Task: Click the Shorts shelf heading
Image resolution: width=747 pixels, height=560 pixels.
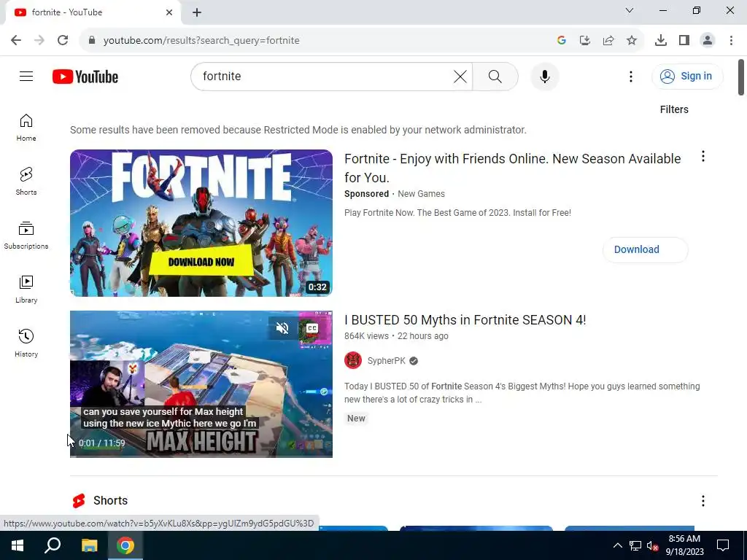Action: point(110,500)
